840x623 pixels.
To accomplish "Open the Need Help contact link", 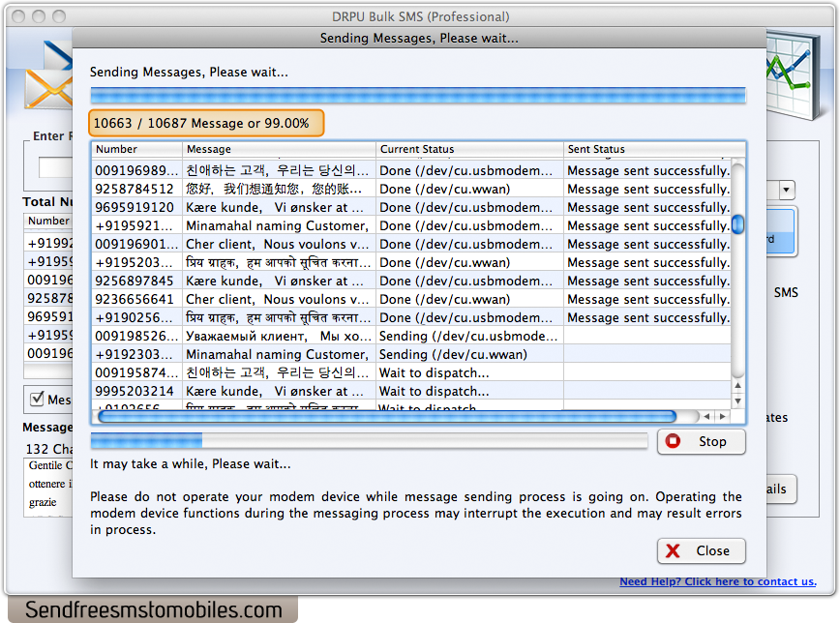I will [x=718, y=581].
